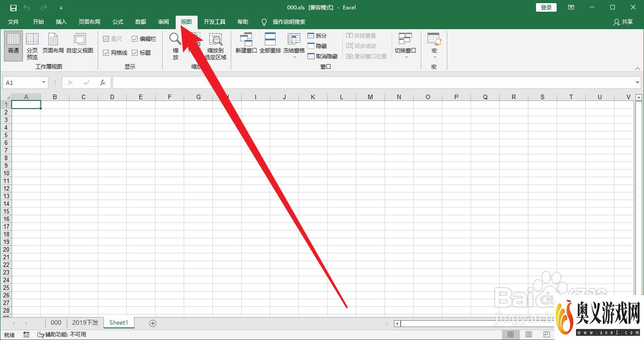Switch to the 开始 home tab
Screen dimensions: 644x340
click(x=38, y=22)
